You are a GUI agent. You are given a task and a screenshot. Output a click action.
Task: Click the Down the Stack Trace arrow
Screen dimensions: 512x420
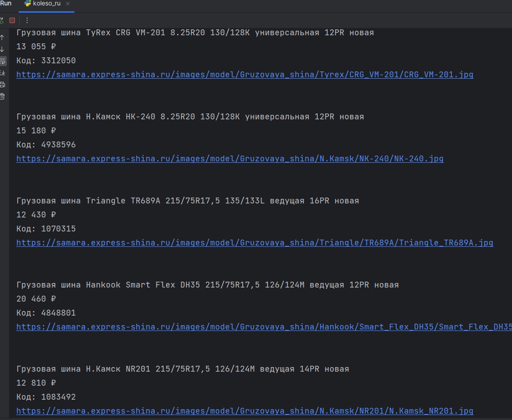point(2,49)
